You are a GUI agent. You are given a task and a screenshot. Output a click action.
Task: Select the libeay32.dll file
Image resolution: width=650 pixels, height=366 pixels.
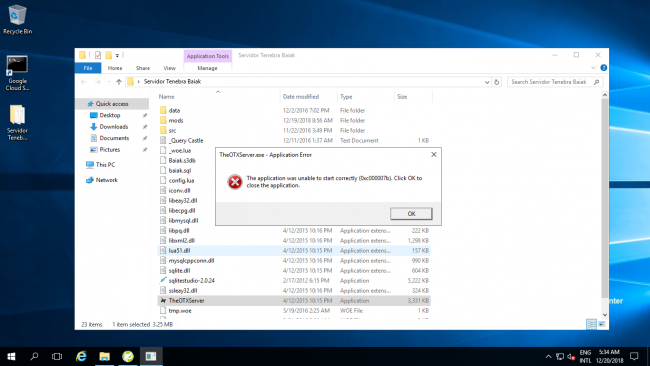183,201
